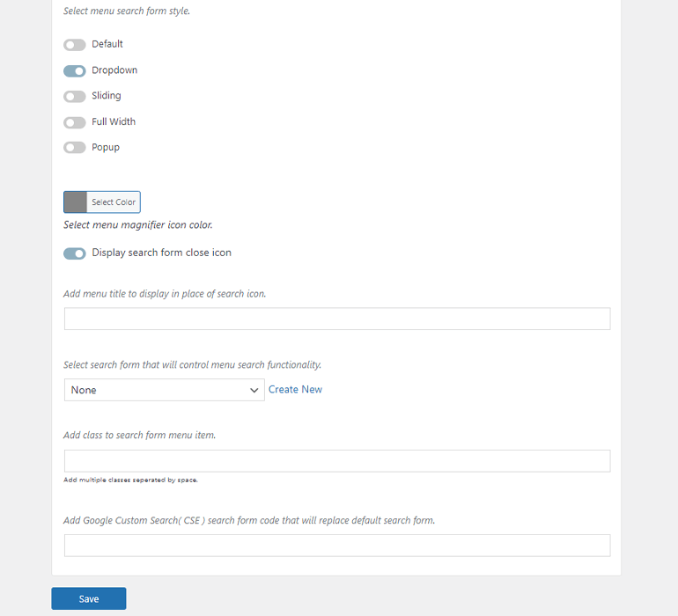Follow the Create New link
Viewport: 678px width, 616px height.
(295, 390)
